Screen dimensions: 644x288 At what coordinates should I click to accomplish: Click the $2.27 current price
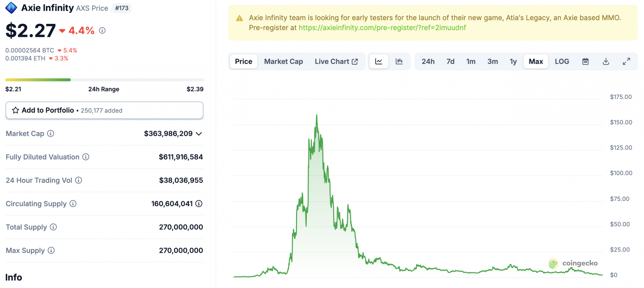30,31
